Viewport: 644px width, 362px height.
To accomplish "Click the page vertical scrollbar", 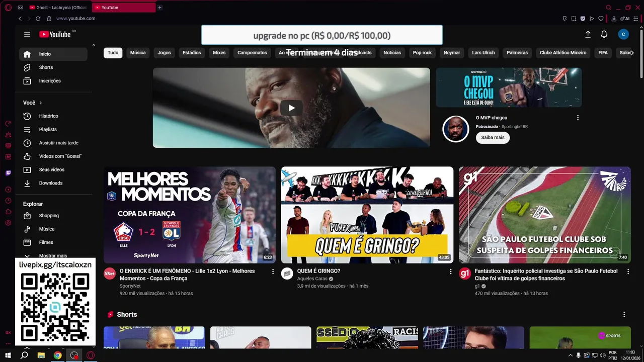I will coord(641,53).
